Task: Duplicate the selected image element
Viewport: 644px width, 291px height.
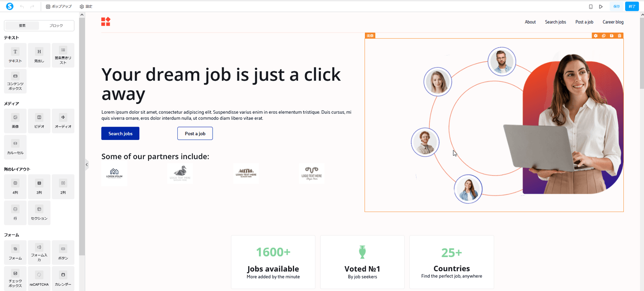Action: click(x=604, y=36)
